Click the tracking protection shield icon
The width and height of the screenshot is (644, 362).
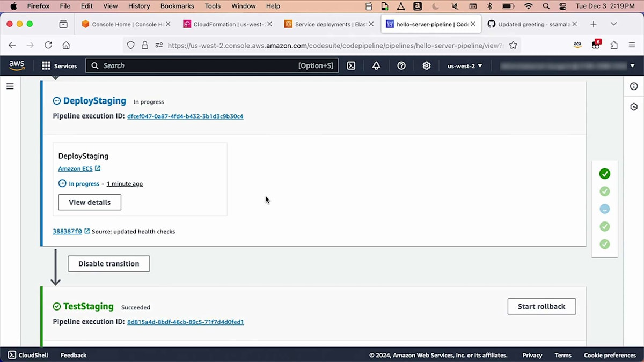click(x=130, y=45)
